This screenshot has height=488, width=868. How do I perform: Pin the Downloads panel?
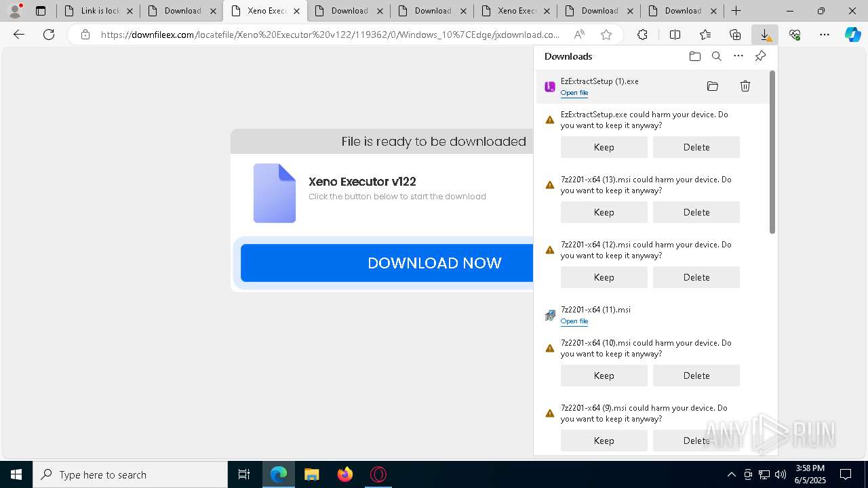click(760, 56)
